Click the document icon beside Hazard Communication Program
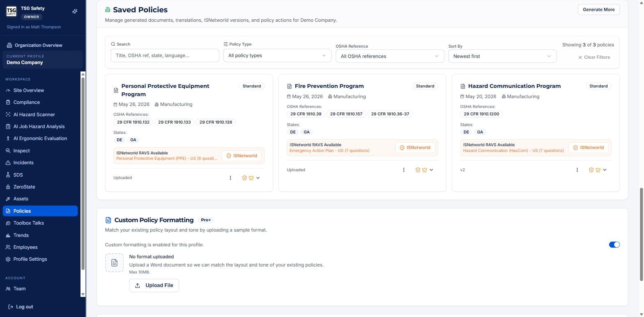 tap(463, 86)
